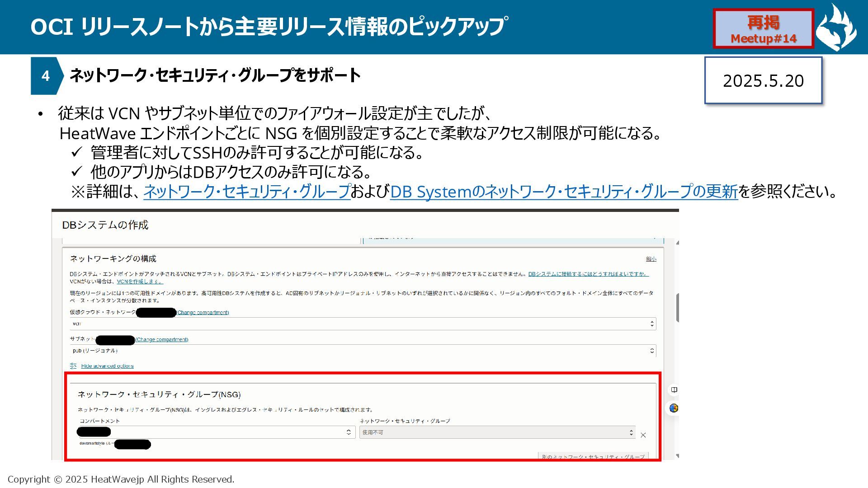
Task: Click Hide advanced options link
Action: point(107,366)
